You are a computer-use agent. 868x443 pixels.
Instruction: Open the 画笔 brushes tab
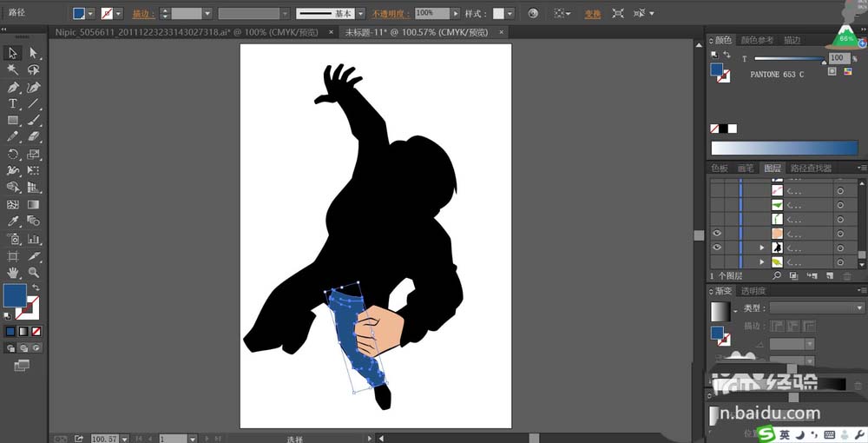(x=746, y=168)
